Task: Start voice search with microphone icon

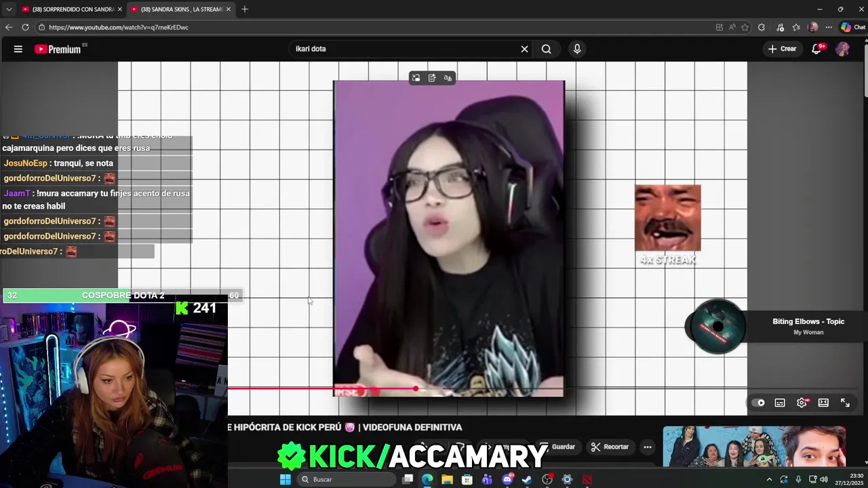Action: [577, 49]
